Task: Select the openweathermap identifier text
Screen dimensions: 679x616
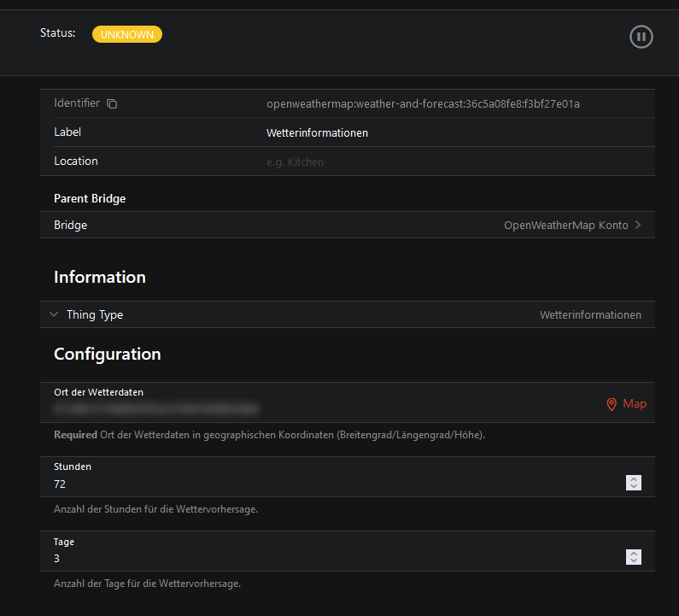Action: (x=423, y=104)
